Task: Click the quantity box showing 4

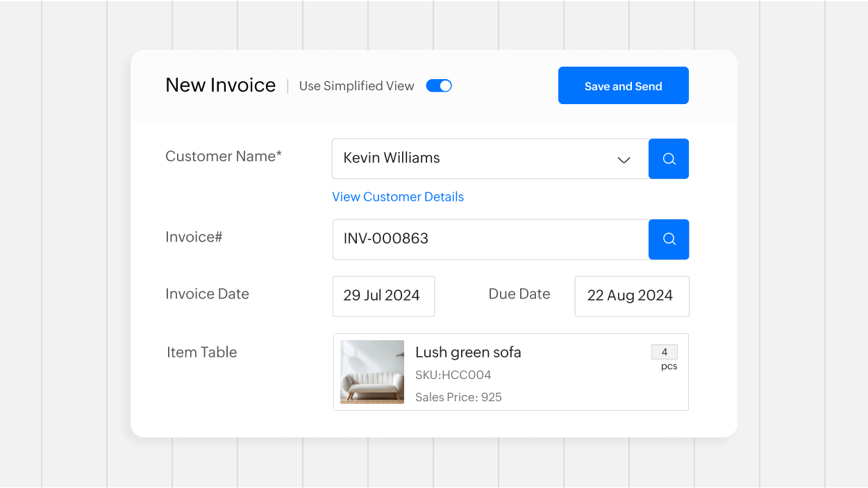Action: 664,352
